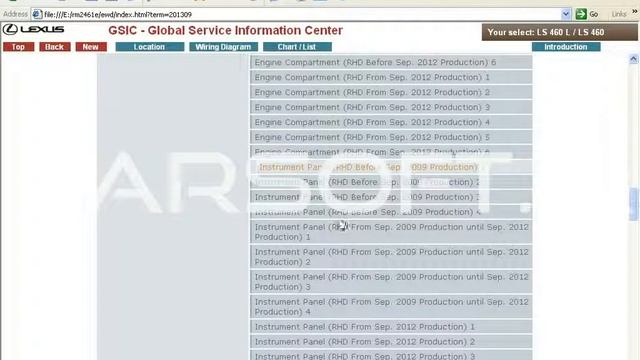Open Engine Compartment (RHD From Sep. 2012 Production) 4
This screenshot has height=360, width=640.
[391, 122]
